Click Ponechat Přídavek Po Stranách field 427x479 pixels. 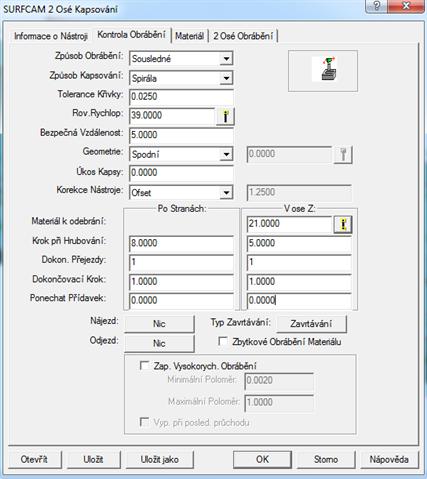(181, 301)
